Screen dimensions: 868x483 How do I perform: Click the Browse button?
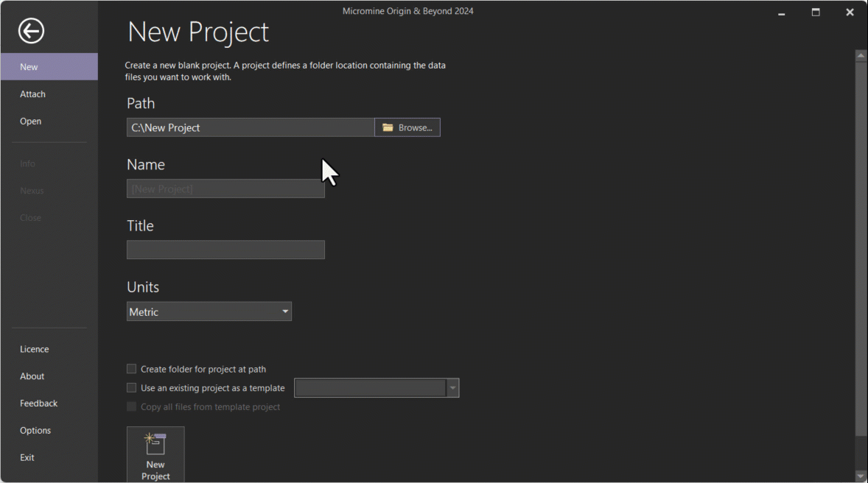click(x=407, y=127)
